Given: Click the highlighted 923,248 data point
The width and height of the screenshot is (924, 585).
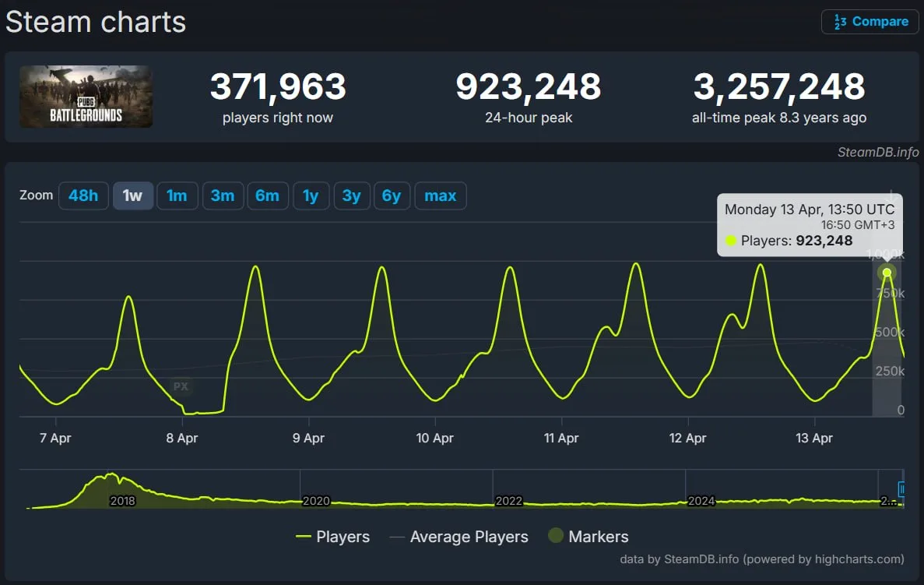Looking at the screenshot, I should point(887,273).
